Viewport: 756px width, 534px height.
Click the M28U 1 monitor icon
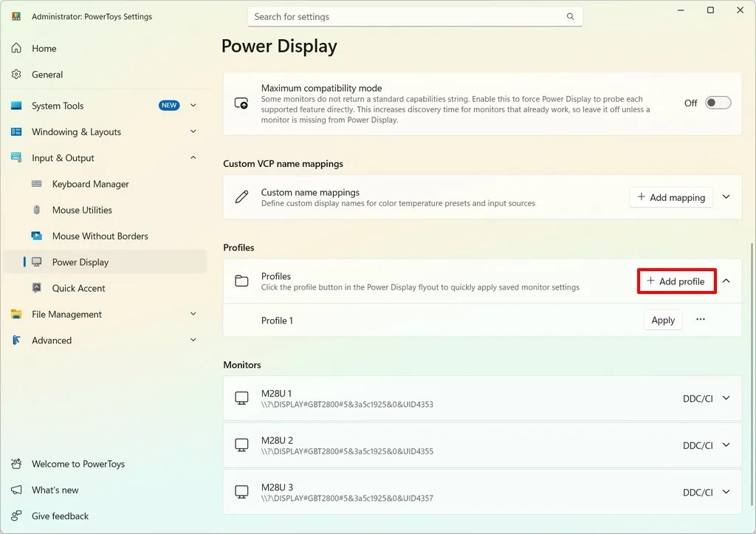pos(241,398)
